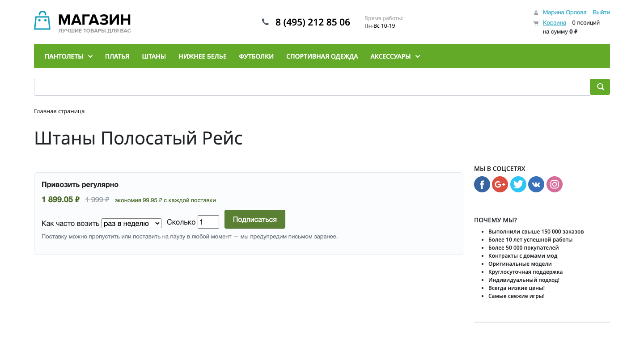
Task: Go to Главная страница breadcrumb
Action: tap(59, 111)
